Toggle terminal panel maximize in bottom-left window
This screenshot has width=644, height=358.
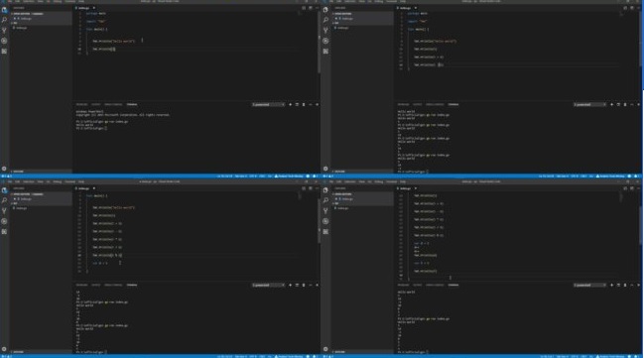point(310,285)
